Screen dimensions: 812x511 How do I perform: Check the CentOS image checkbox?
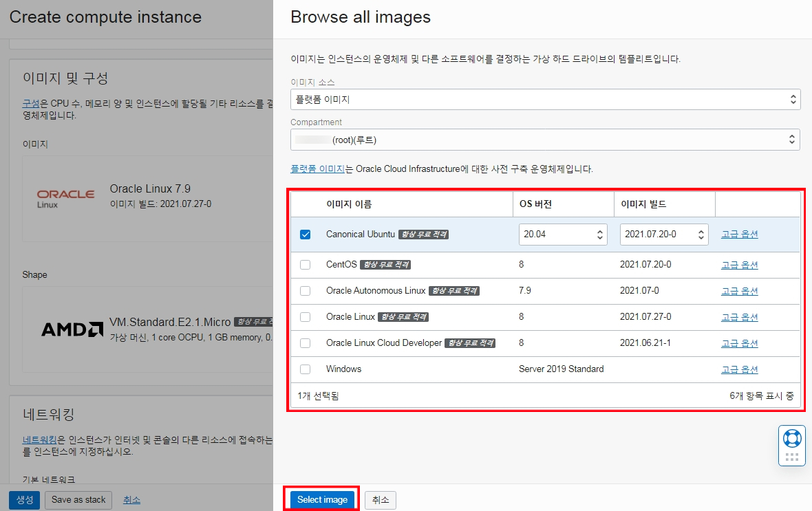[306, 265]
